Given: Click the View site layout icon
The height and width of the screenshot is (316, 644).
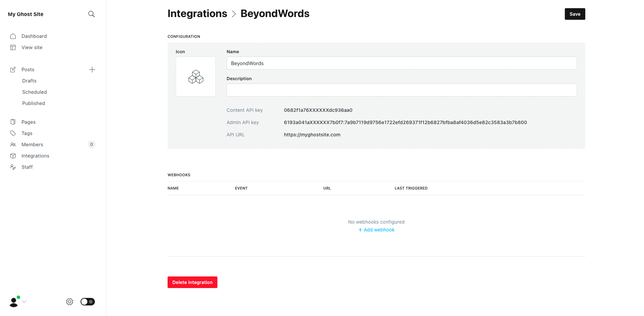Looking at the screenshot, I should click(13, 47).
